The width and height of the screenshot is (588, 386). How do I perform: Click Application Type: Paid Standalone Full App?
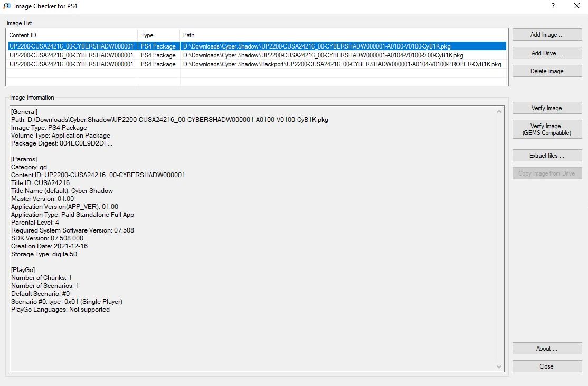[72, 215]
